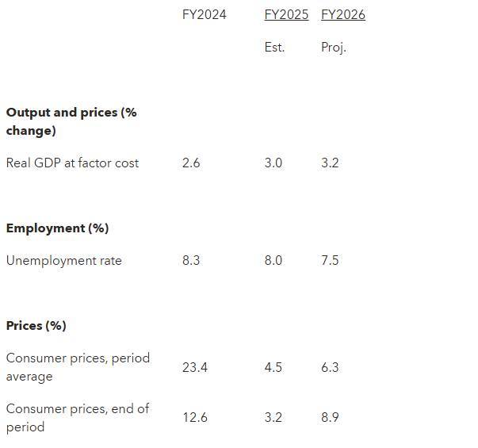This screenshot has height=448, width=478.
Task: Select the FY2026 period average value 6.3
Action: [x=330, y=367]
